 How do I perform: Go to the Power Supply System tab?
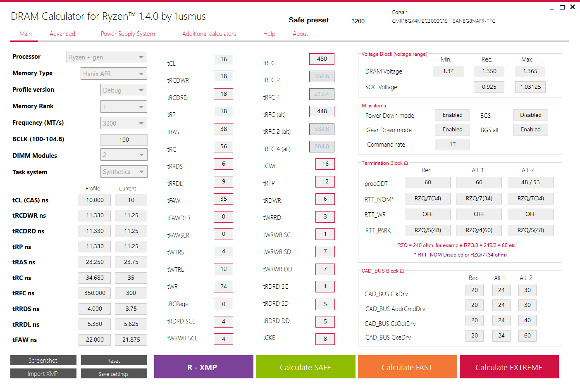(128, 34)
